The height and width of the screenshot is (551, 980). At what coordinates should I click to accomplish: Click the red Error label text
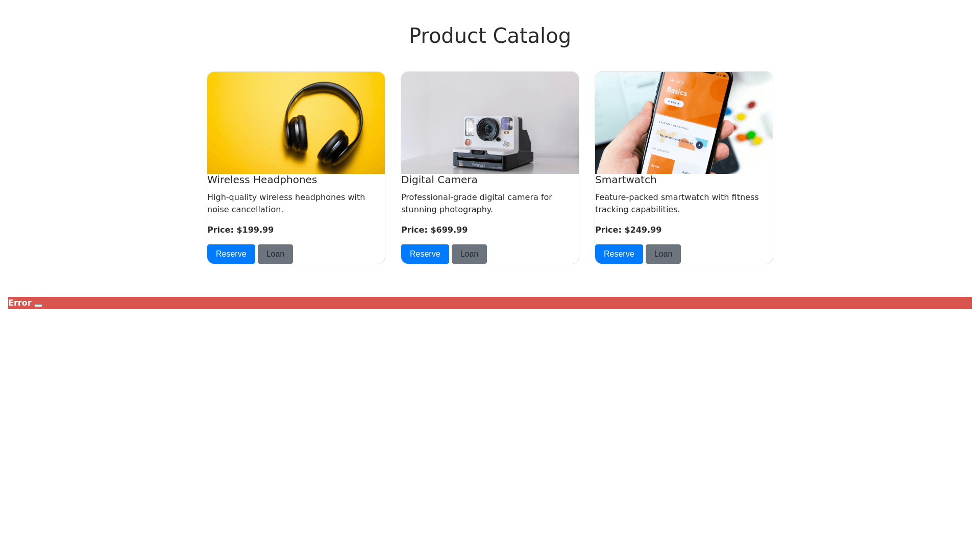tap(20, 303)
